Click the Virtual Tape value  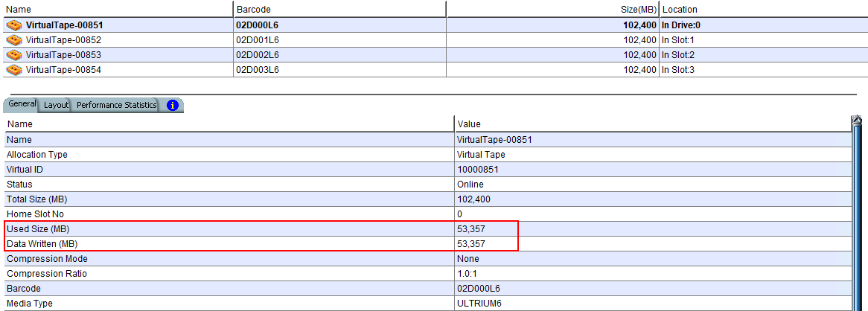pyautogui.click(x=480, y=155)
